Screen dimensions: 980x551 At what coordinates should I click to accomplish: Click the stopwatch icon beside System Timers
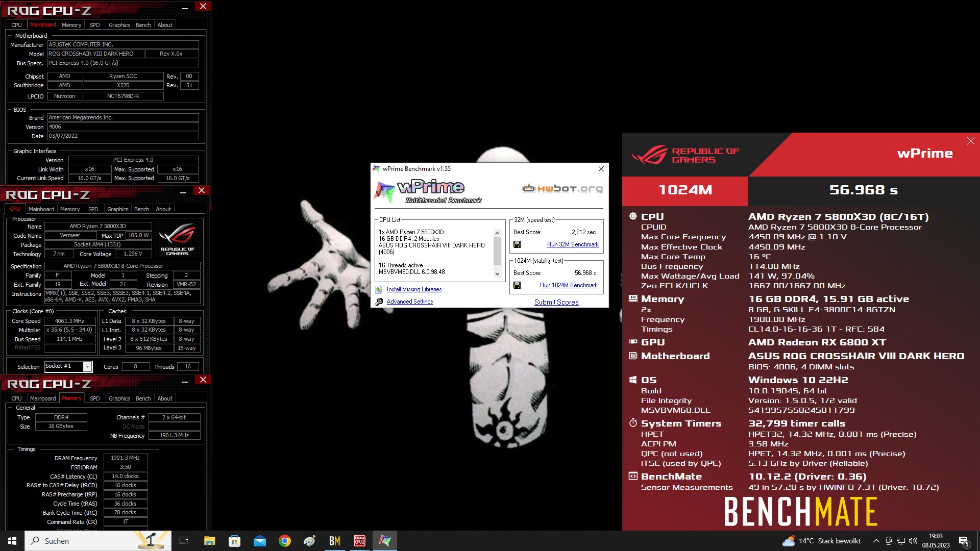(633, 423)
